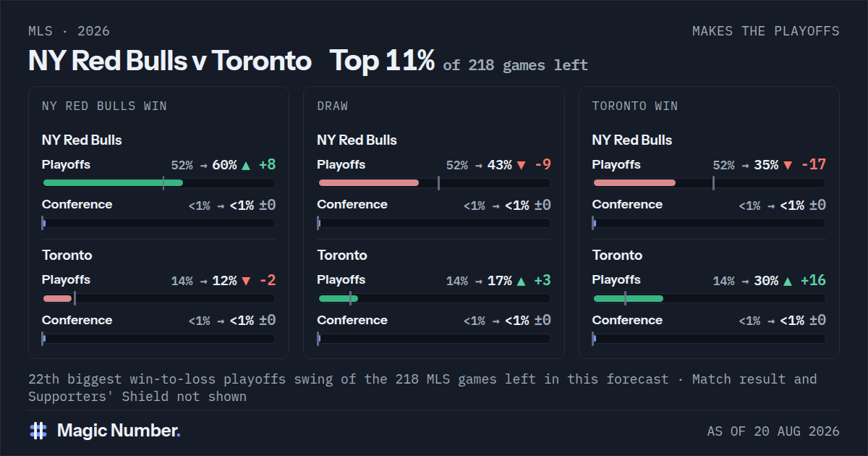Image resolution: width=868 pixels, height=456 pixels.
Task: Click the Top 11% heading
Action: point(383,61)
